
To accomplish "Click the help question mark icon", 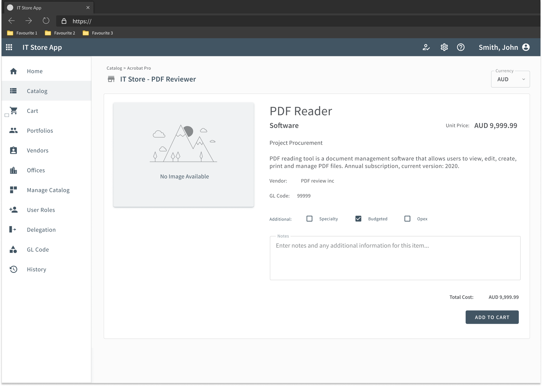I will pos(460,47).
